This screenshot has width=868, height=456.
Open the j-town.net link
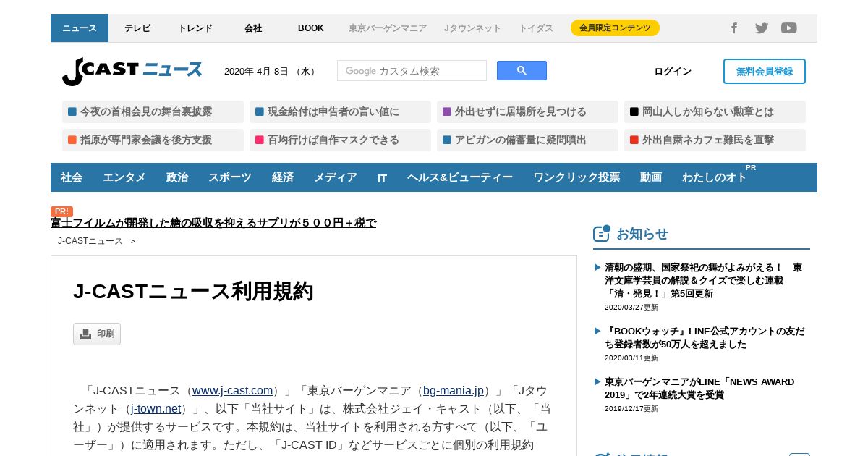pos(156,409)
